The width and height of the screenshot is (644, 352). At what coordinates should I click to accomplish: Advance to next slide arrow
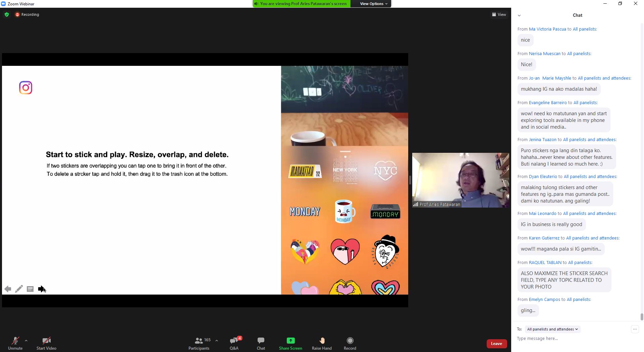41,289
